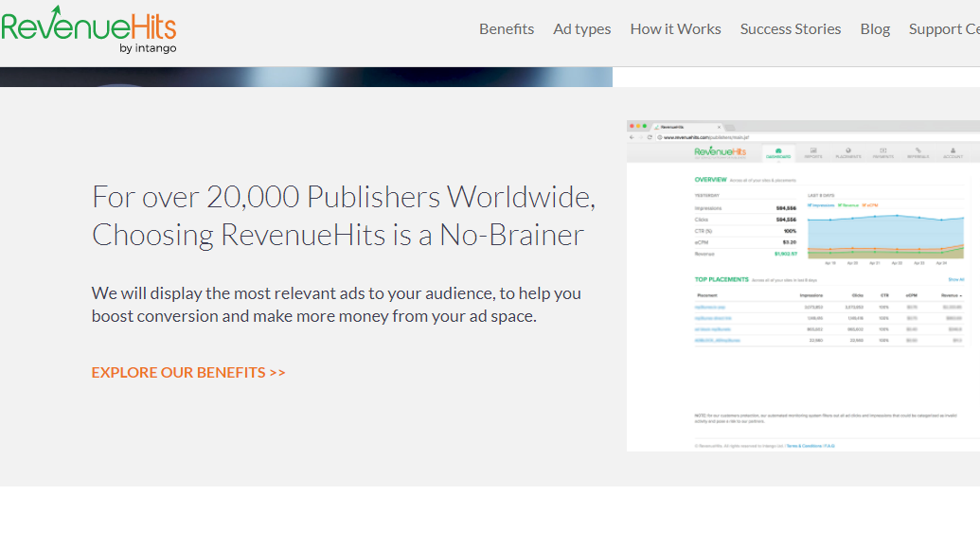Viewport: 980px width, 548px height.
Task: Open the Blog link in navigation
Action: pyautogui.click(x=875, y=29)
